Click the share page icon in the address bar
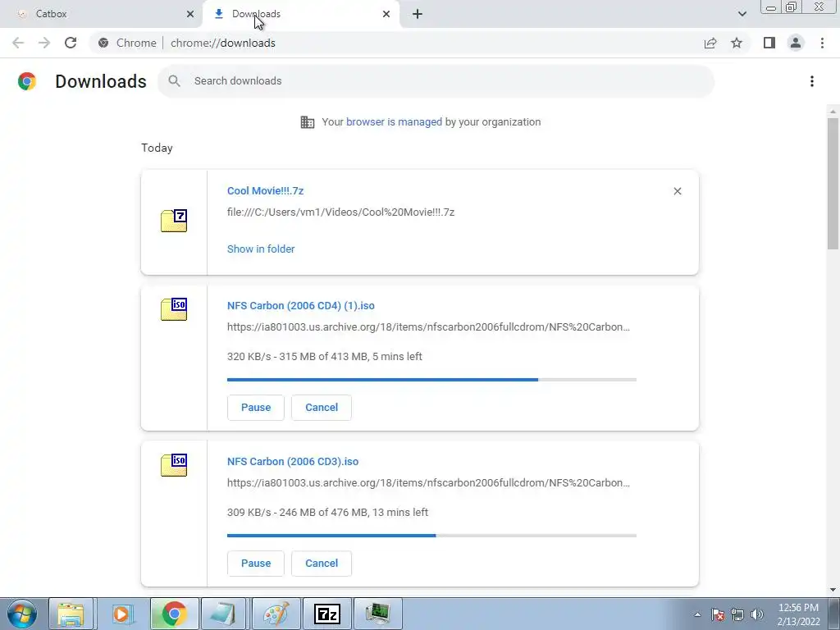 (x=710, y=43)
